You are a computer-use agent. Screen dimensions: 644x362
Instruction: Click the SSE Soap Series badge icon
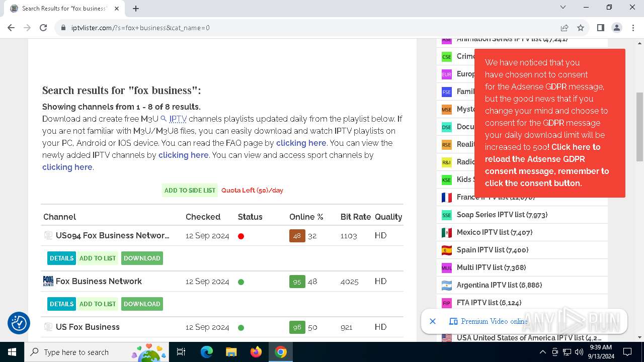tap(446, 215)
